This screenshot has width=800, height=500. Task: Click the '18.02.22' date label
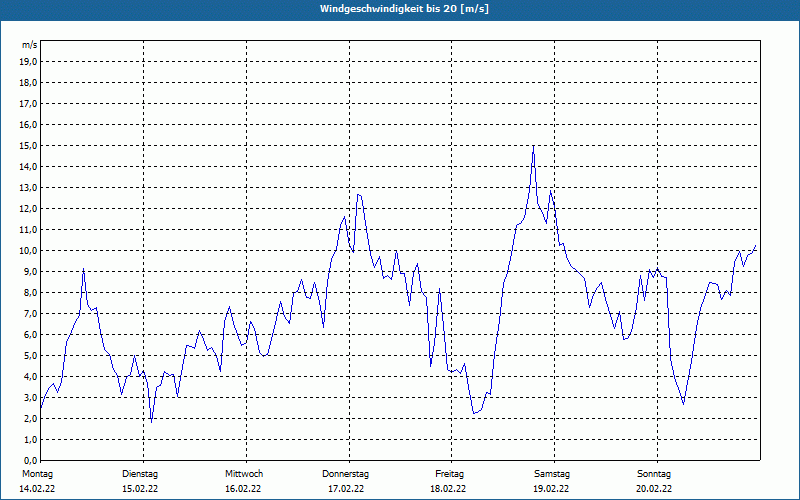[x=448, y=489]
